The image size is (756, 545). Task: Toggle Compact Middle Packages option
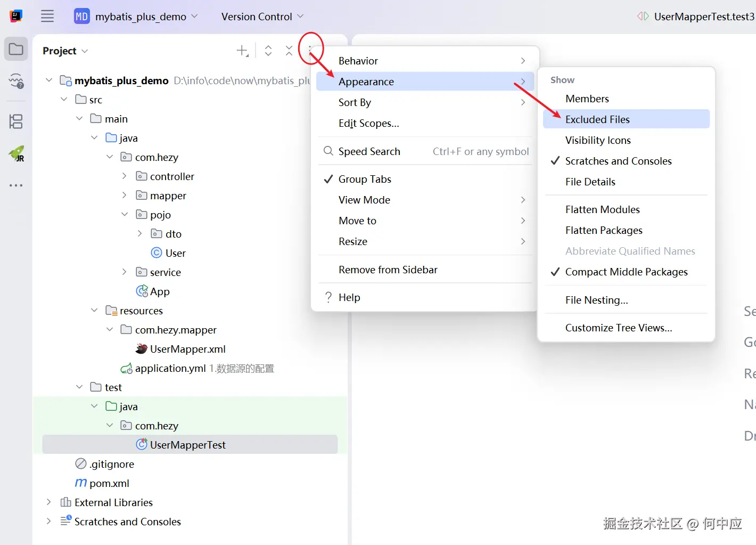[x=626, y=272]
